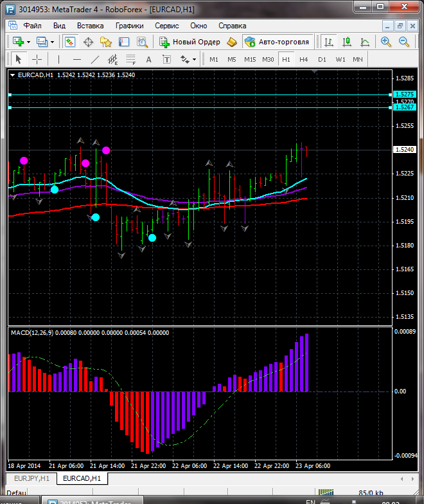The height and width of the screenshot is (504, 424).
Task: Expand the profiles dropdown arrow
Action: click(53, 42)
